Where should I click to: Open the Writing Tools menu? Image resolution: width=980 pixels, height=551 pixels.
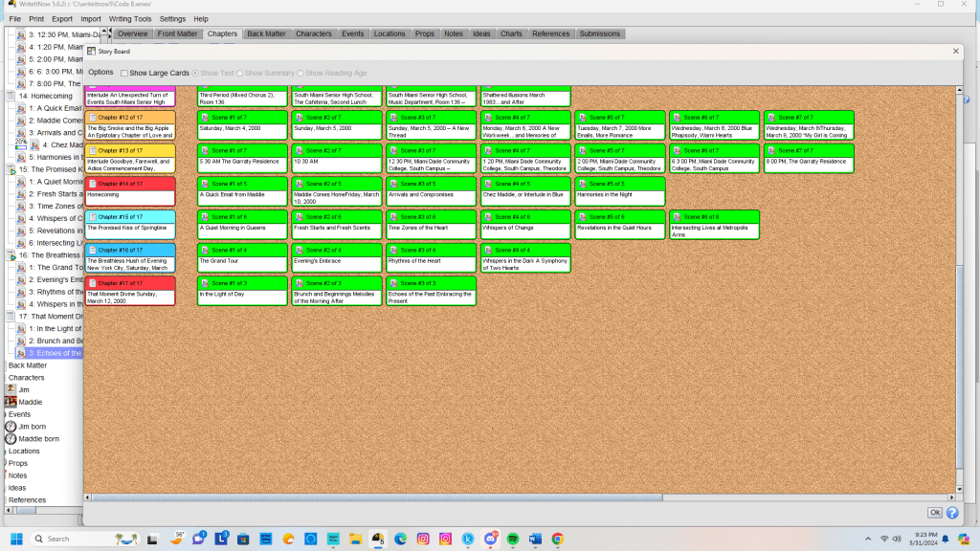pos(130,19)
